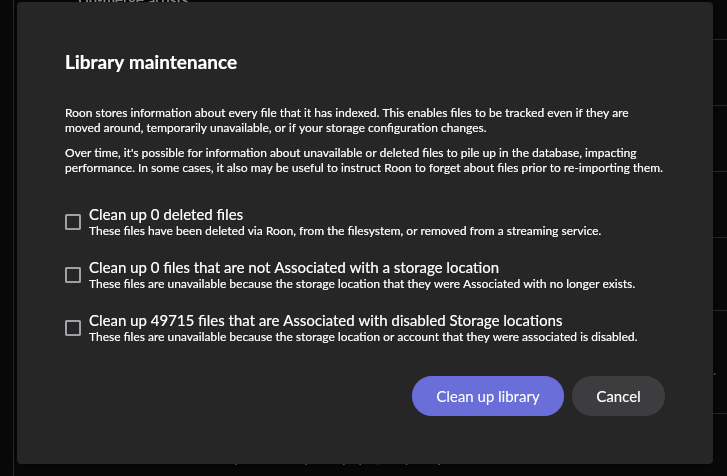
Task: Click the Clean up library button
Action: 488,396
